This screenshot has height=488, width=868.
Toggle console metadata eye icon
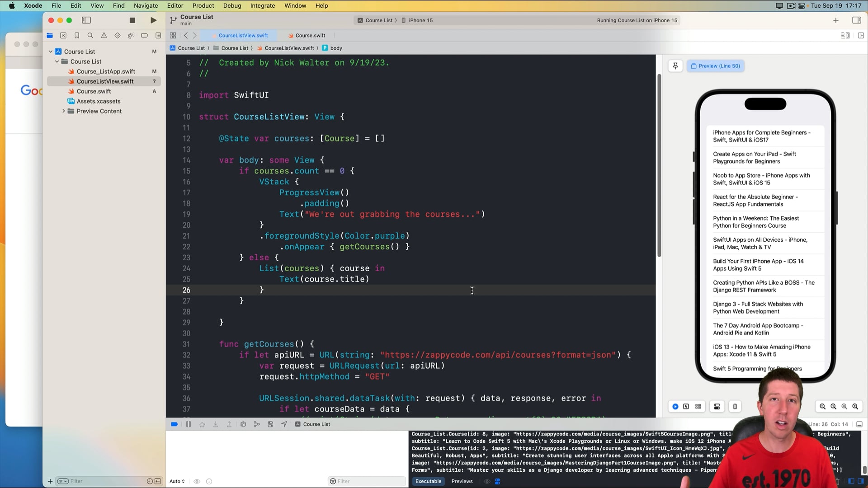point(487,482)
